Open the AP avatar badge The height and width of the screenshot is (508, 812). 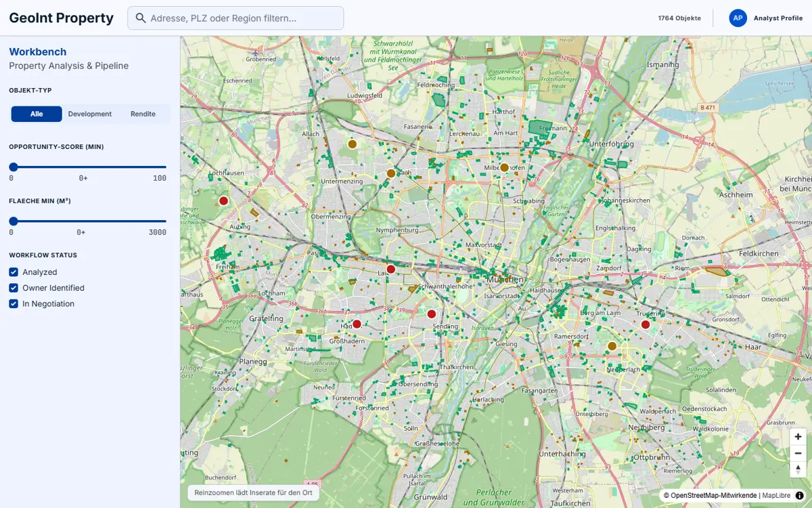[x=738, y=18]
